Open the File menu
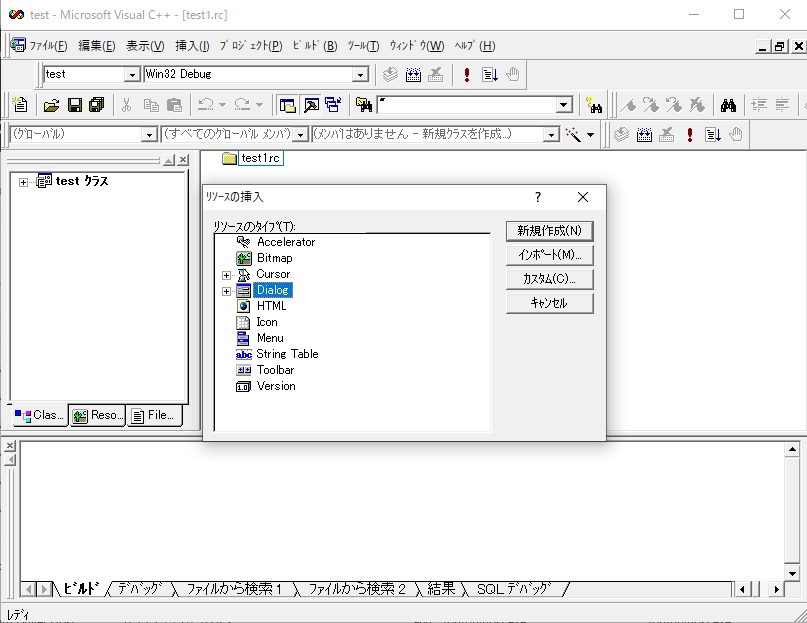The height and width of the screenshot is (623, 807). (48, 46)
